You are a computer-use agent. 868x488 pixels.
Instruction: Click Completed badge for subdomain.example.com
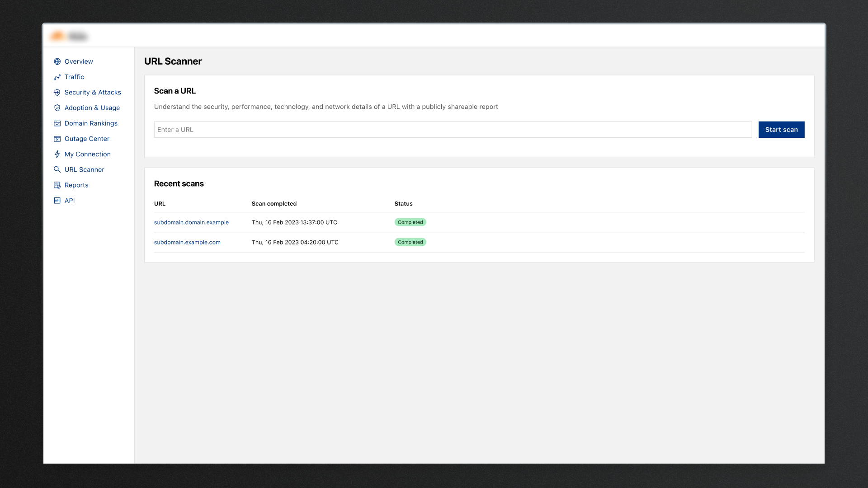(410, 242)
